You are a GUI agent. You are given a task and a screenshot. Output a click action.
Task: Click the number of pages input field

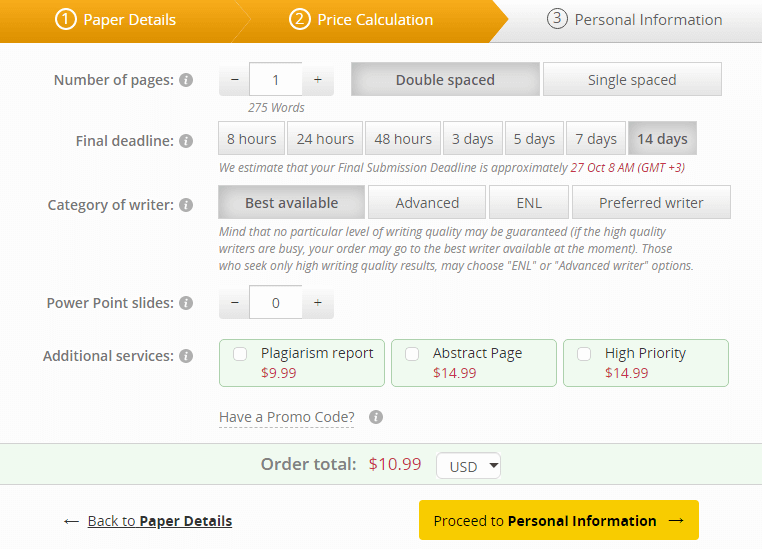point(276,79)
